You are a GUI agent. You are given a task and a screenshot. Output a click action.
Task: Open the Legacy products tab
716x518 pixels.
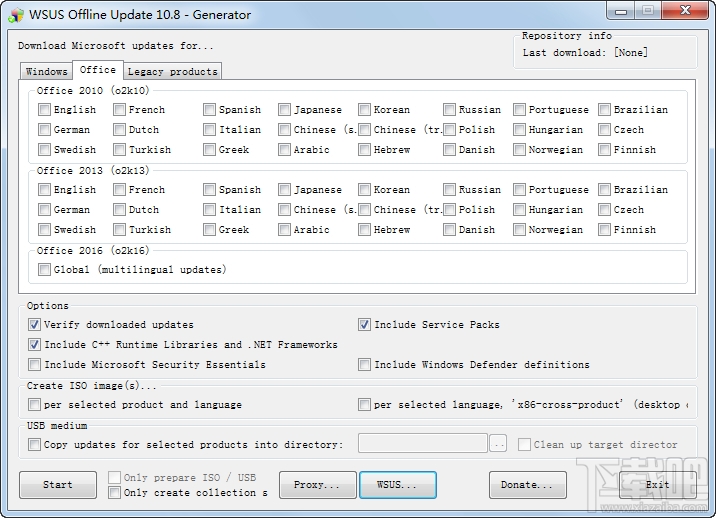[173, 71]
